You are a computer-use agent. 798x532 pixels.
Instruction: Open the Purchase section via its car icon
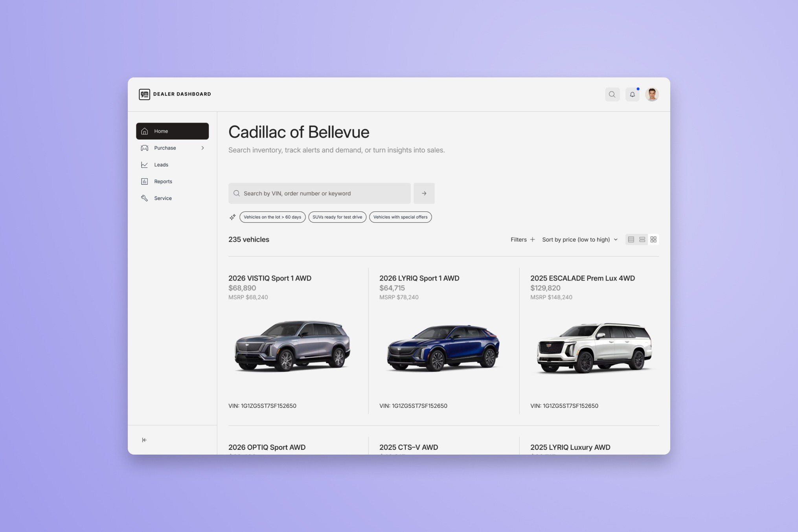pyautogui.click(x=145, y=148)
